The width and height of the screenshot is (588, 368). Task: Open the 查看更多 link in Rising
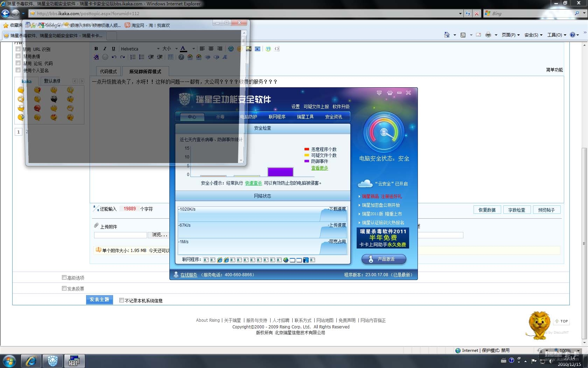tap(320, 168)
